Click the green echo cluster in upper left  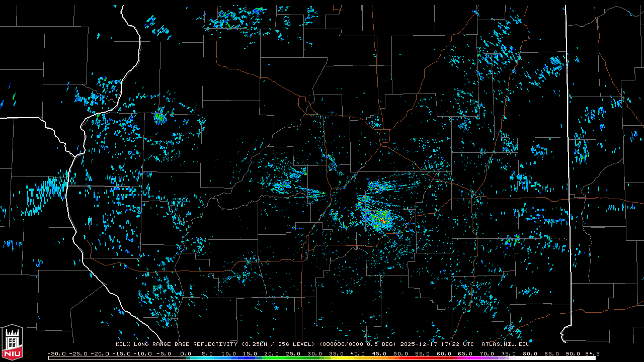(x=160, y=118)
